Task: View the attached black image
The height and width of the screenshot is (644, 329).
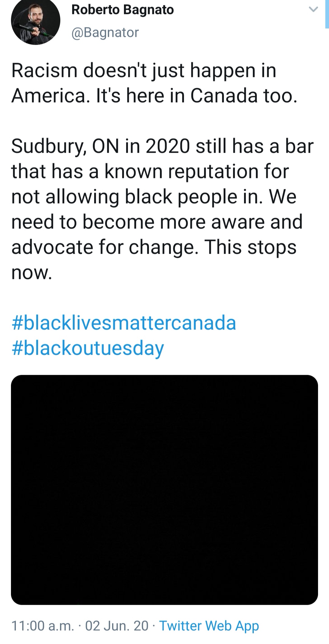Action: (x=164, y=490)
